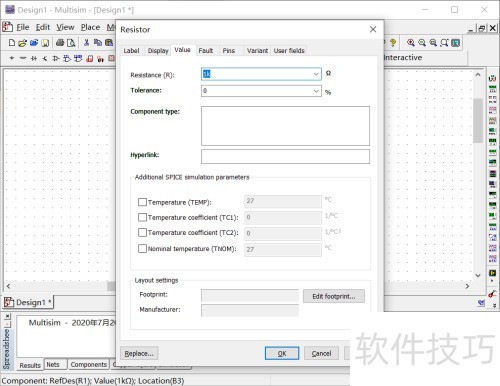This screenshot has height=386, width=500.
Task: Select Design1 sheet tab
Action: click(x=28, y=302)
